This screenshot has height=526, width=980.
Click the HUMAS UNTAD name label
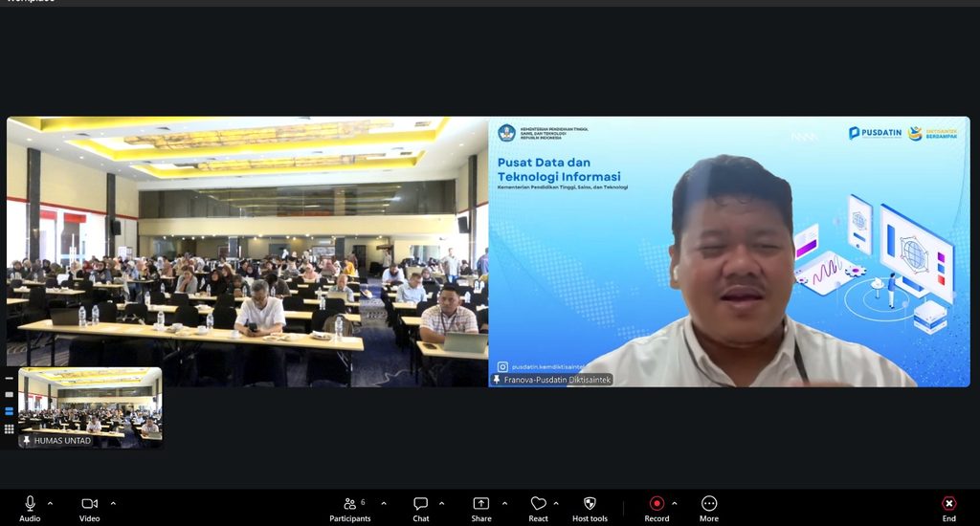[x=62, y=441]
